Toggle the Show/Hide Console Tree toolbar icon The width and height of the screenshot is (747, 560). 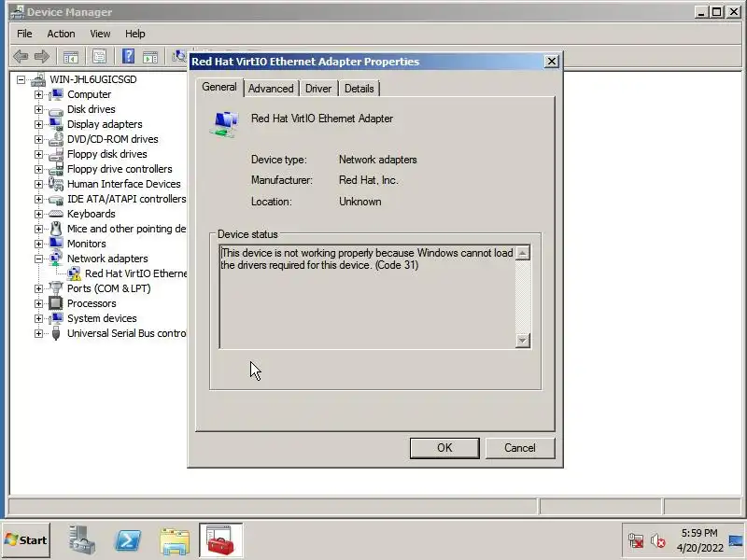click(x=71, y=57)
